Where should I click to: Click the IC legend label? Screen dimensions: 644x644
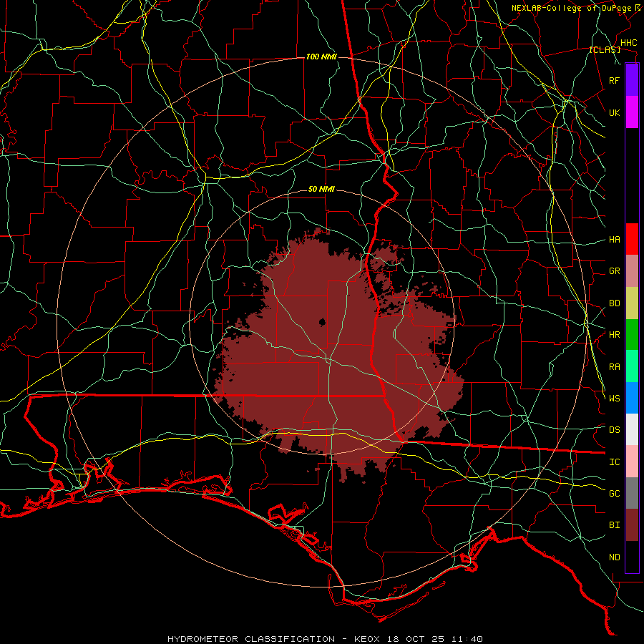[614, 462]
